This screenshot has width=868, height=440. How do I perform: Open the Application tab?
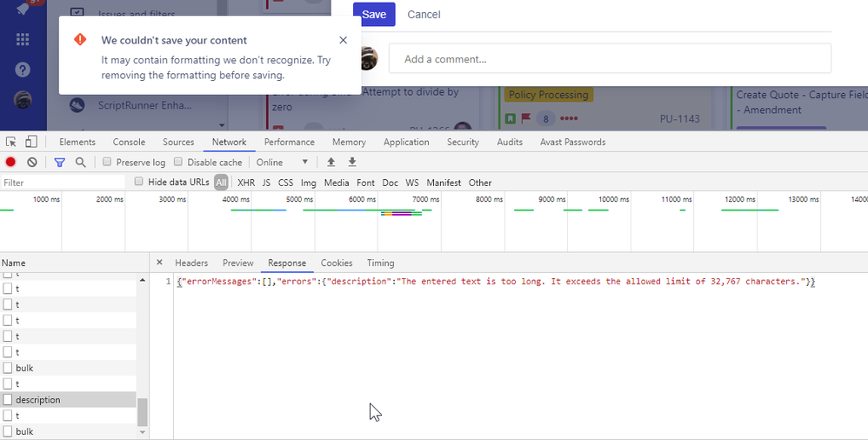[x=406, y=142]
